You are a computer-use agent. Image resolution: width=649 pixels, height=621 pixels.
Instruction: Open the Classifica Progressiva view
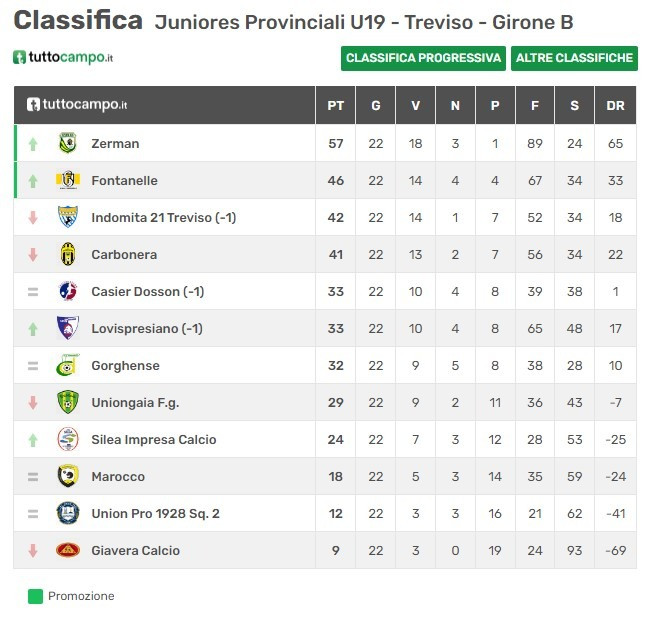(423, 58)
